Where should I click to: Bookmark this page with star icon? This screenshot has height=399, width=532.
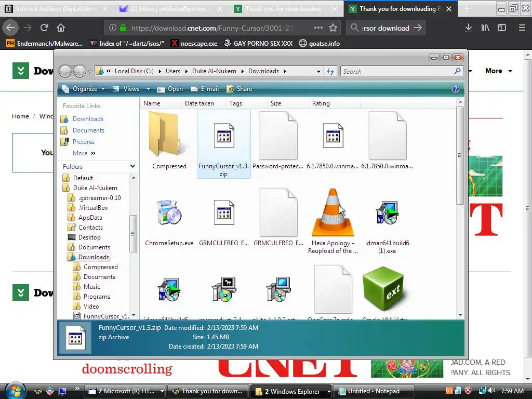(333, 28)
